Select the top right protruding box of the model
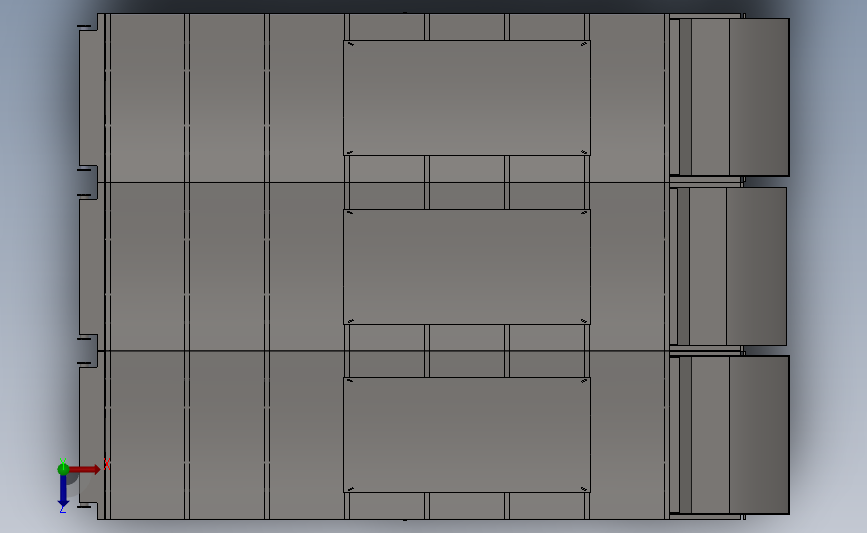The height and width of the screenshot is (533, 867). [x=729, y=97]
